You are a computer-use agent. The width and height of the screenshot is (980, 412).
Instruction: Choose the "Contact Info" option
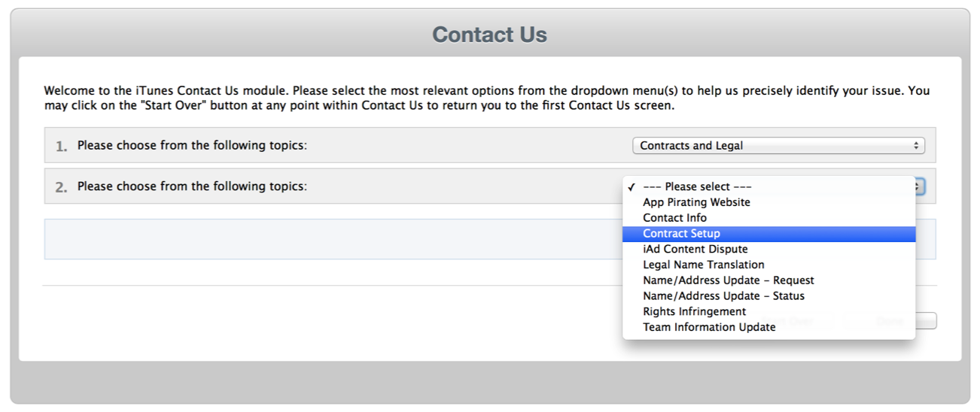pyautogui.click(x=674, y=218)
